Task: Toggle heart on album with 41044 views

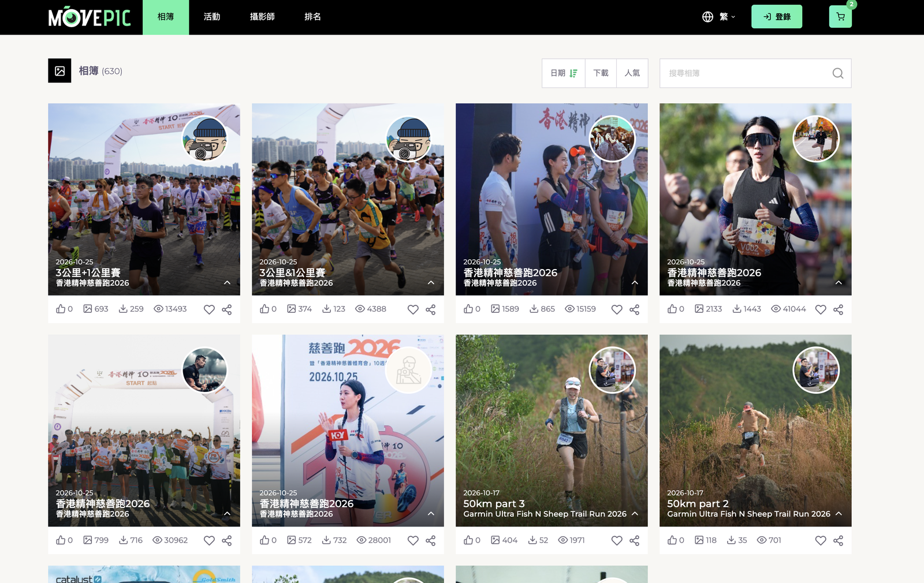Action: (x=821, y=309)
